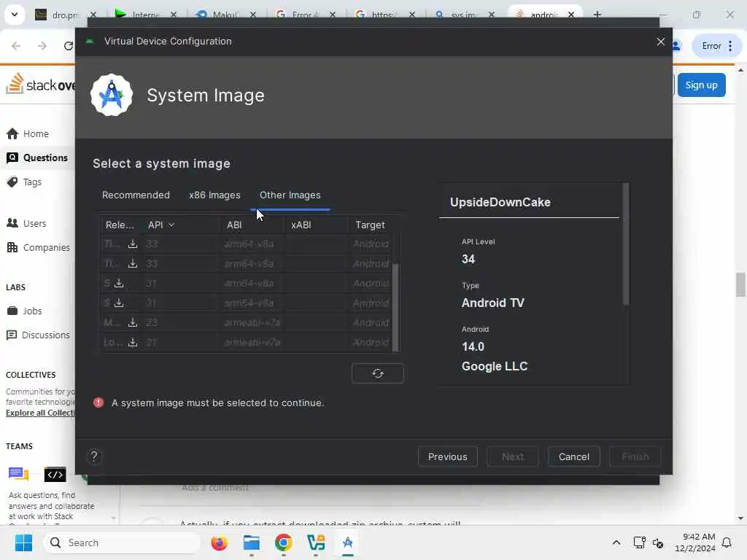Switch to the Recommended tab
Viewport: 747px width, 560px height.
136,195
